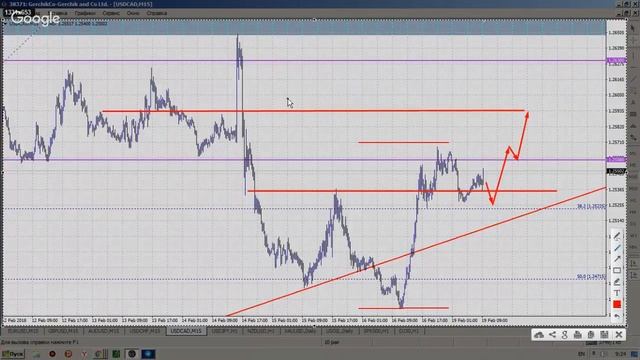
Task: Open the Справка menu
Action: pos(157,13)
